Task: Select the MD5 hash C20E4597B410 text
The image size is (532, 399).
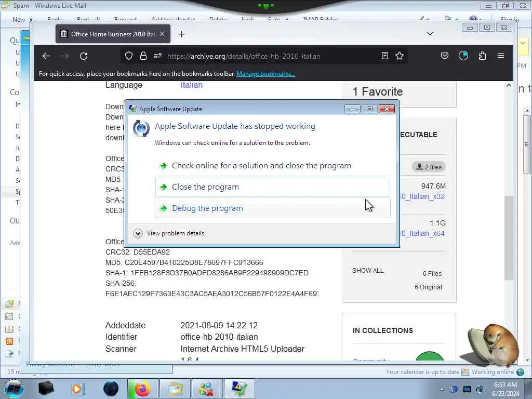Action: (x=194, y=262)
